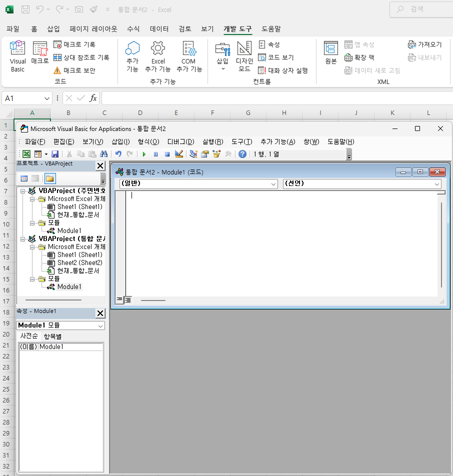Collapse first VBAProject (주민번호) tree node

point(23,191)
